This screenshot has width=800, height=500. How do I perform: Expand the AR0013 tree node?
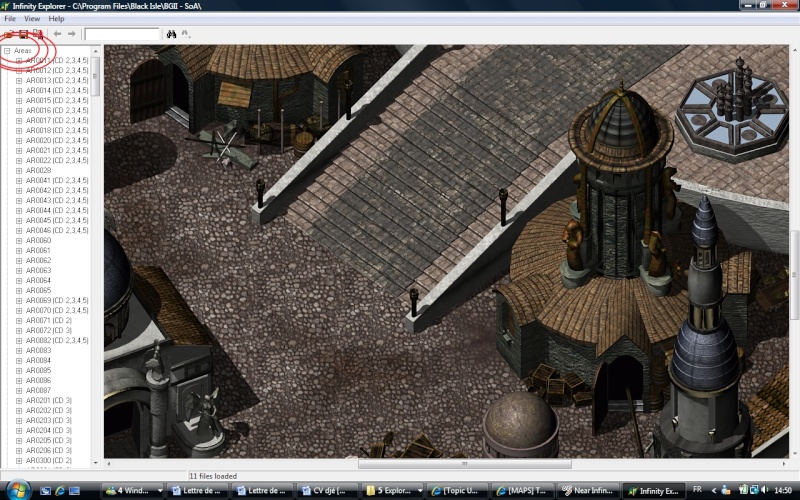19,81
